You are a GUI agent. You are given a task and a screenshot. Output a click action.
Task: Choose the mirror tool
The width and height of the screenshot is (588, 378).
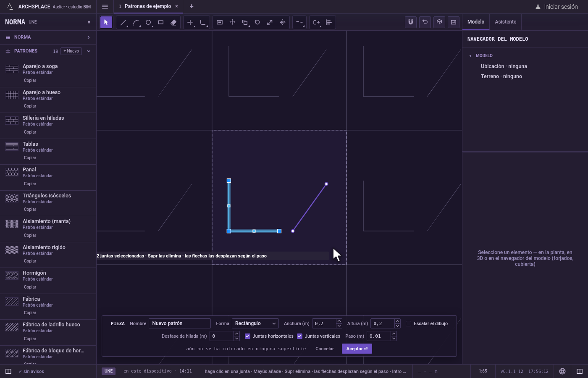[x=283, y=22]
